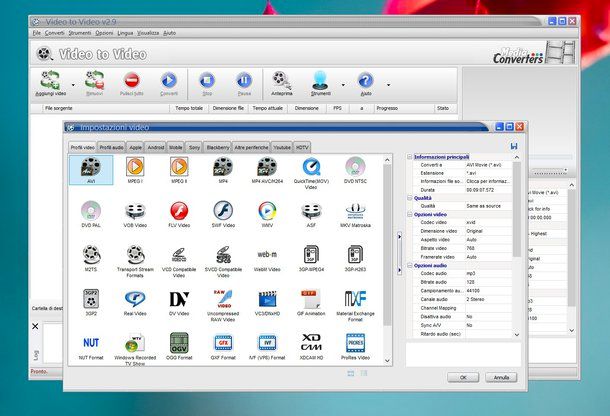
Task: Save profile with the floppy disk icon
Action: 514,146
